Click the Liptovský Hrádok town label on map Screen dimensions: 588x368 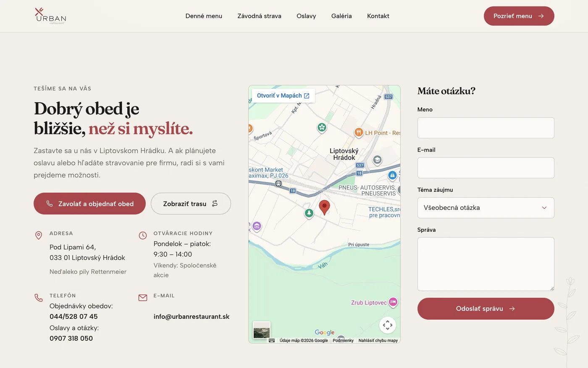point(344,154)
